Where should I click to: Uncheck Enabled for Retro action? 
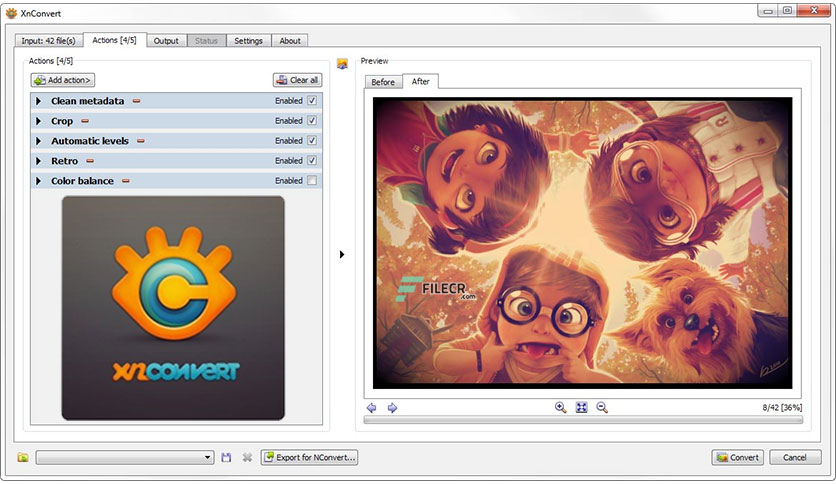(x=312, y=160)
